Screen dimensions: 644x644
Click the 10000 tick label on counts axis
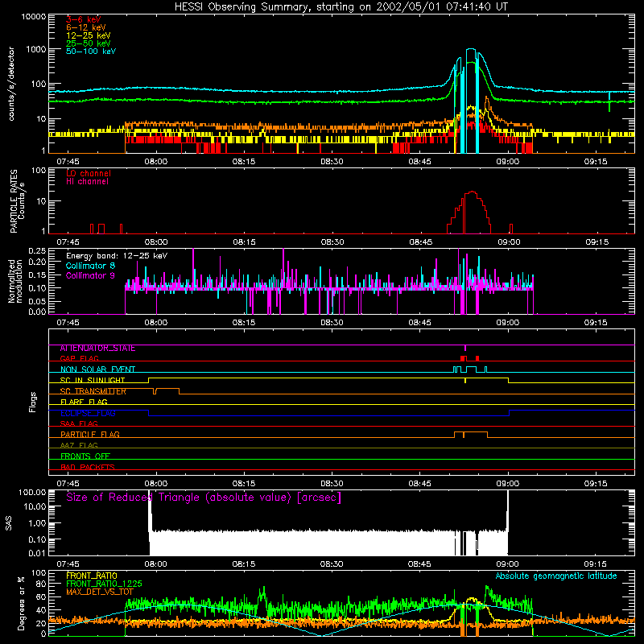tap(34, 17)
